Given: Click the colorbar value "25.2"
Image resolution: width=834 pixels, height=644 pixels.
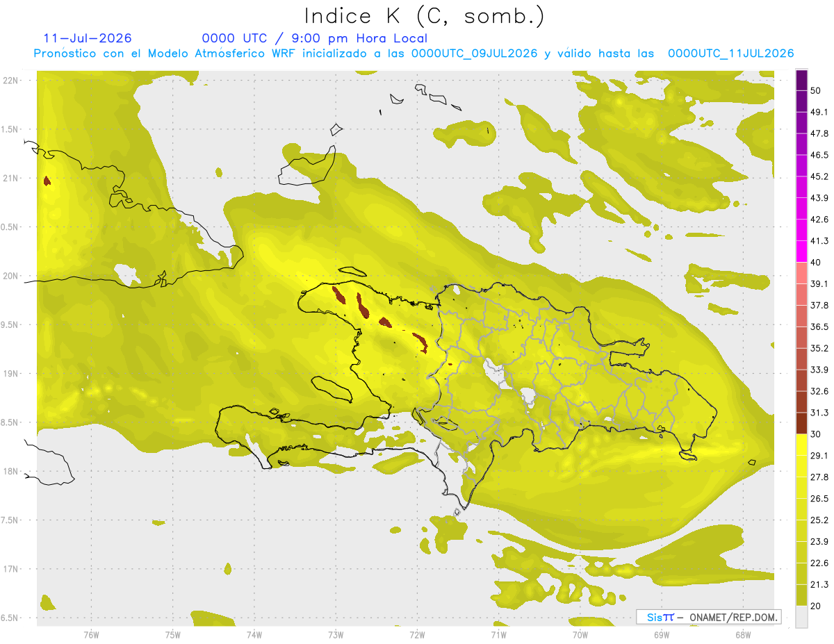Looking at the screenshot, I should pos(820,520).
